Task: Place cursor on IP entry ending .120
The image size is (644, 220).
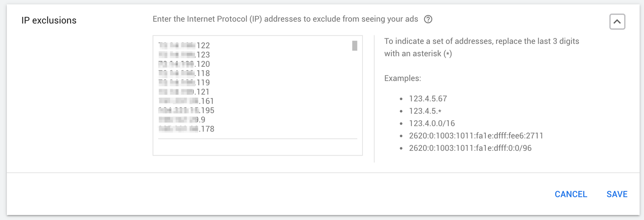Action: (x=184, y=64)
